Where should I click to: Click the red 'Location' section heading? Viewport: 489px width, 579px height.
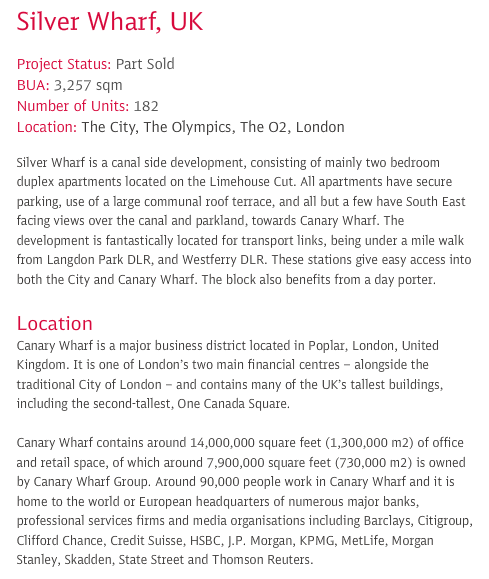point(55,324)
